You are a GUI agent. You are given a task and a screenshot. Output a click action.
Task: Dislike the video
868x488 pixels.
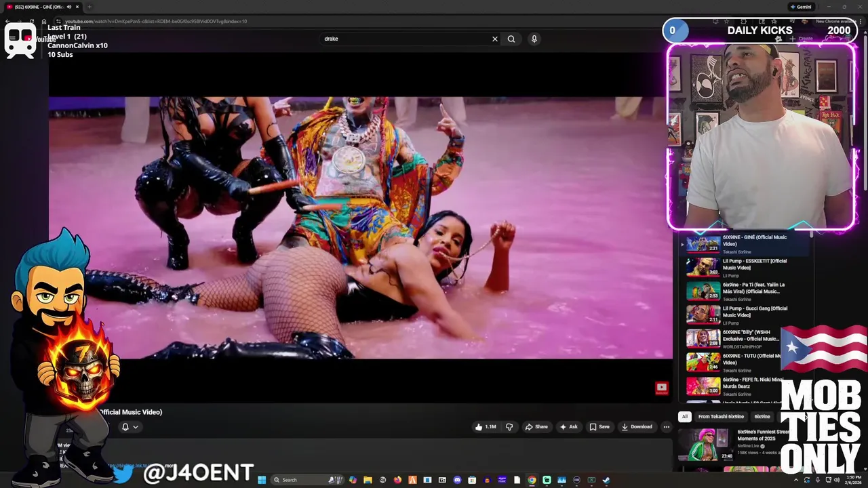(509, 427)
